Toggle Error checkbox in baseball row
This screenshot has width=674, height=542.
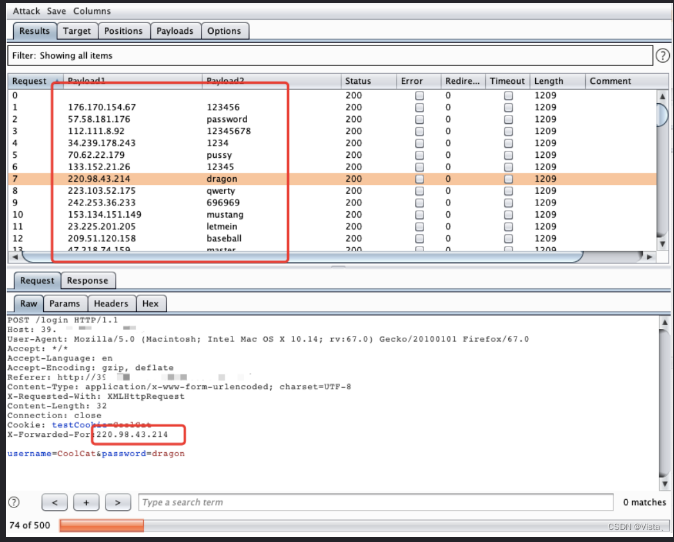tap(420, 239)
